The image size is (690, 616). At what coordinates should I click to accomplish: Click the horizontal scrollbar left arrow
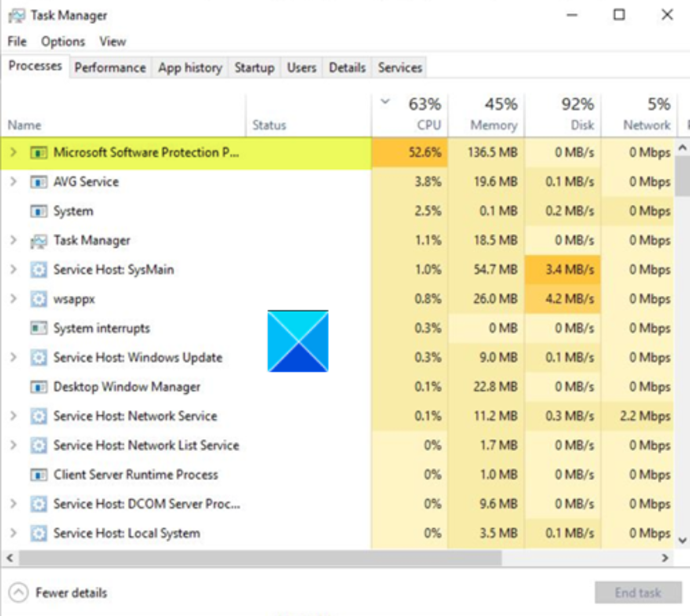10,557
